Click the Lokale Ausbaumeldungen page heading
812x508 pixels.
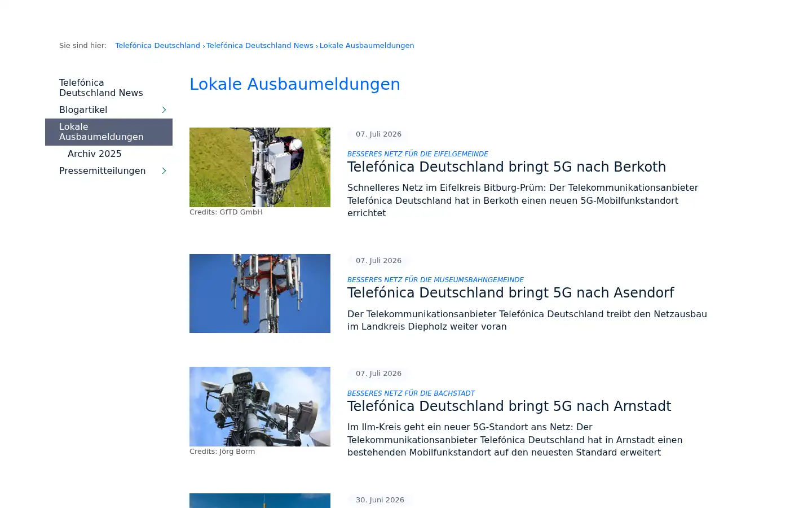coord(295,84)
